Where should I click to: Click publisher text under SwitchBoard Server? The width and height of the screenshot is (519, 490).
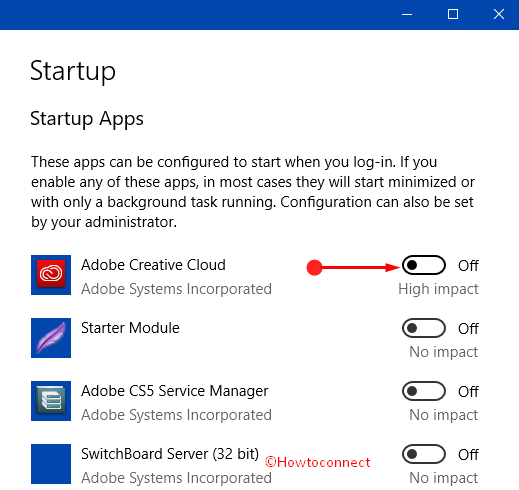176,478
